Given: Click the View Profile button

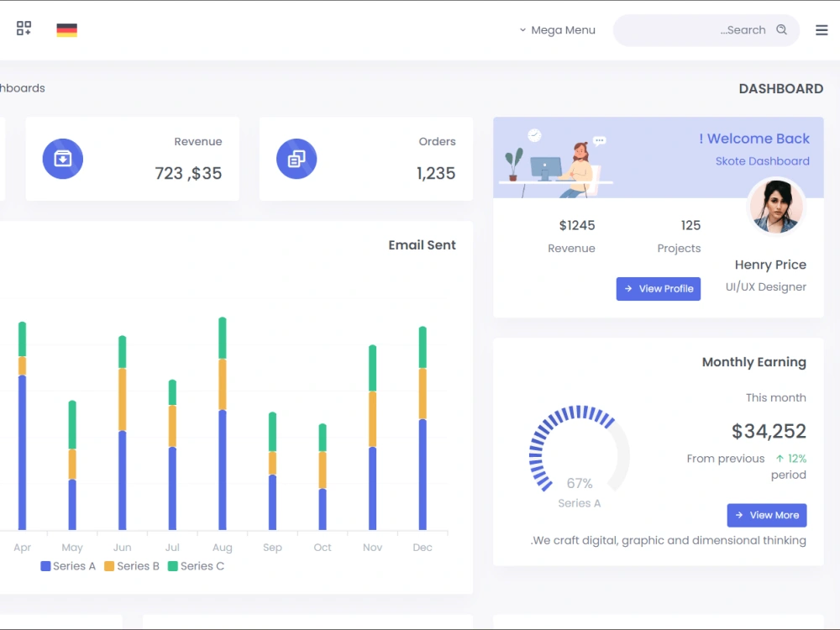Looking at the screenshot, I should 658,289.
